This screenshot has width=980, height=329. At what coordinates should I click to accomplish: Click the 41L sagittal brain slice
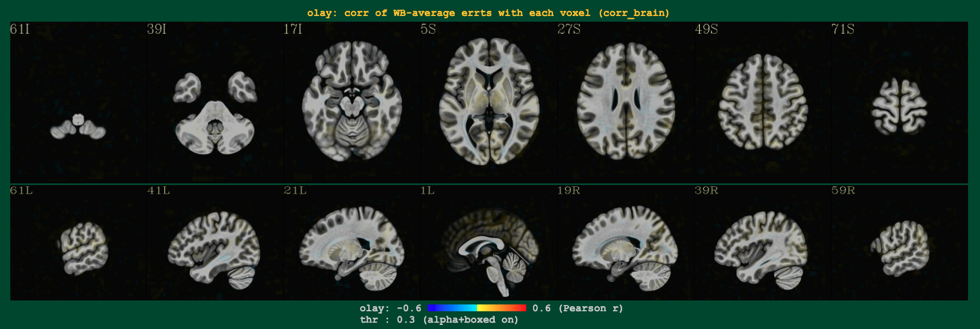(214, 250)
